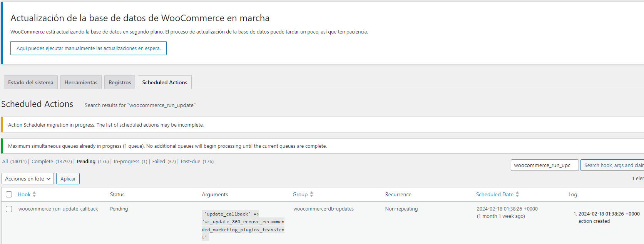Click the Recurrence column header
644x244 pixels.
(x=398, y=194)
